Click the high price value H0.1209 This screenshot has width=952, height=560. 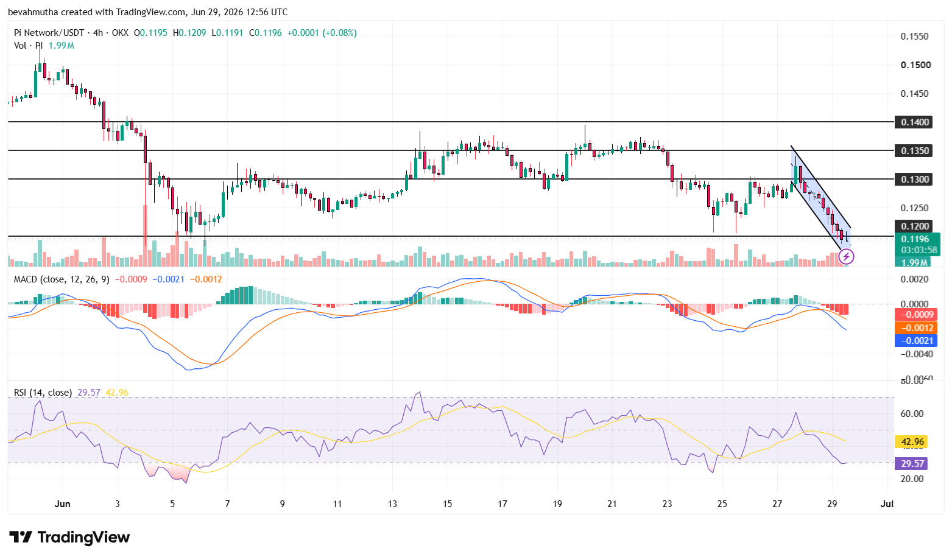pos(189,33)
